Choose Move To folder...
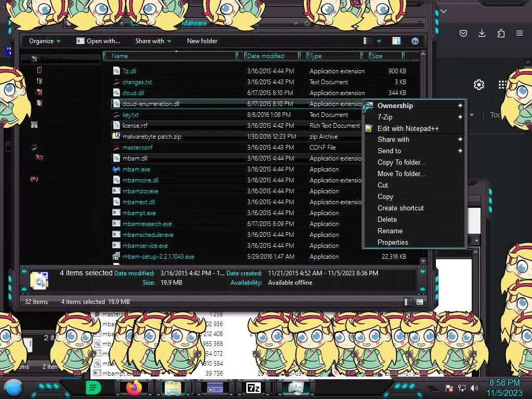The height and width of the screenshot is (399, 532). pyautogui.click(x=413, y=174)
